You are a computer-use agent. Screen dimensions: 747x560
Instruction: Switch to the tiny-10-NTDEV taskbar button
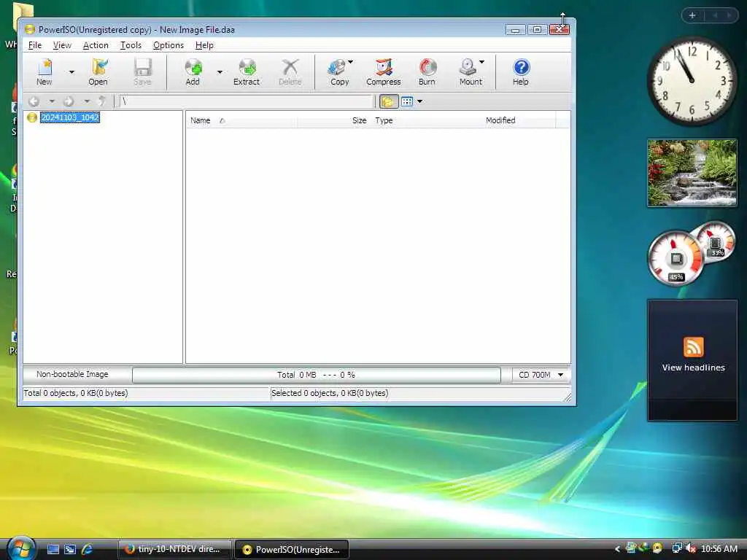(174, 549)
